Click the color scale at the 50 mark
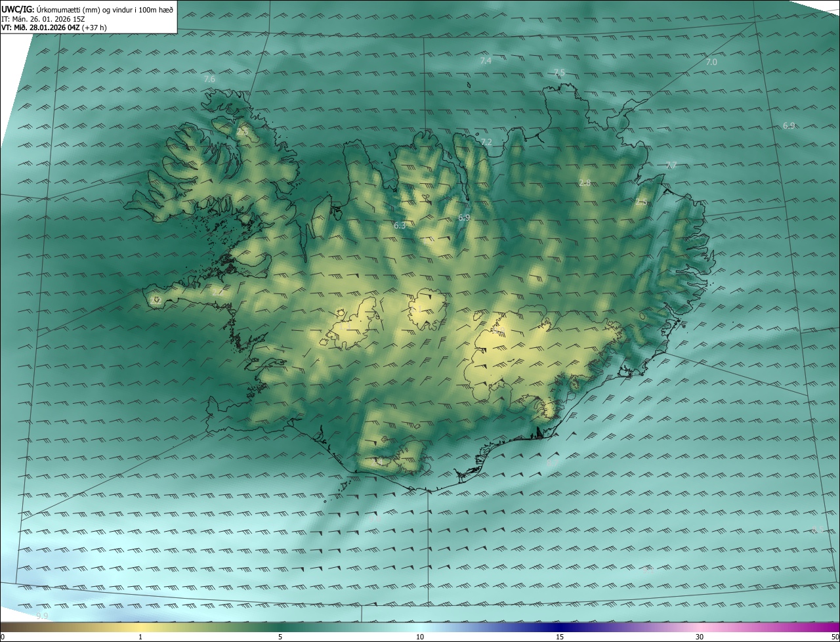This screenshot has height=642, width=840. [835, 637]
